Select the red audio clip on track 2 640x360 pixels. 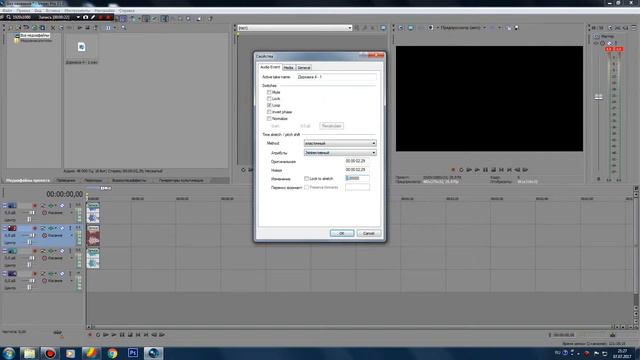pyautogui.click(x=93, y=236)
